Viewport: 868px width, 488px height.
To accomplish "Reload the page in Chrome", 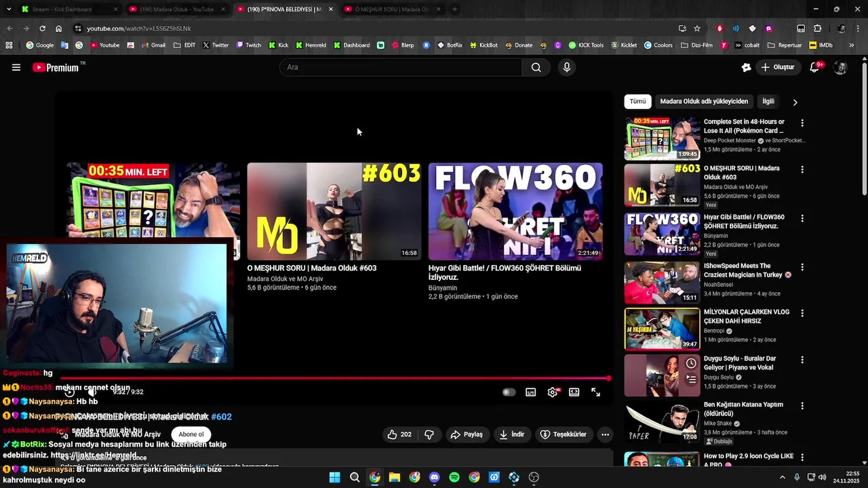I will coord(42,28).
